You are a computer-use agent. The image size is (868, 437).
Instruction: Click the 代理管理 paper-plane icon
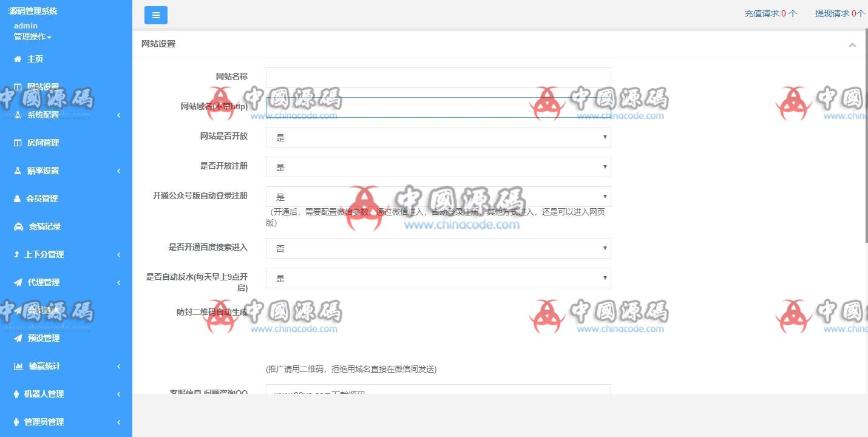pos(18,282)
